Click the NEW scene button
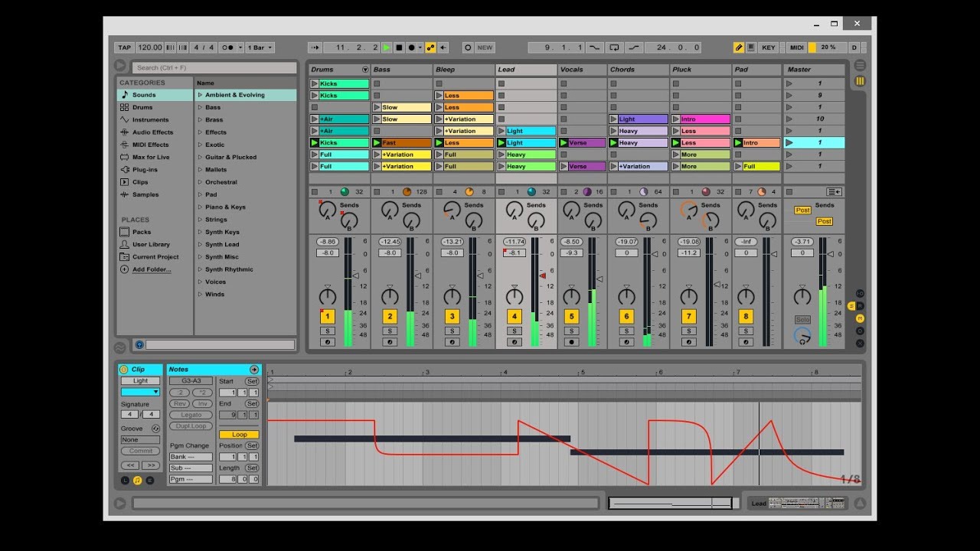This screenshot has width=980, height=551. coord(485,47)
